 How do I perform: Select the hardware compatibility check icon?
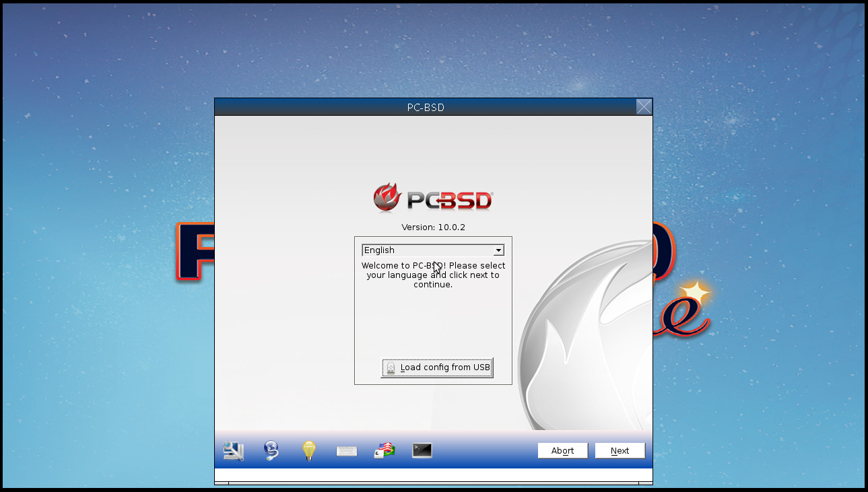click(x=233, y=450)
